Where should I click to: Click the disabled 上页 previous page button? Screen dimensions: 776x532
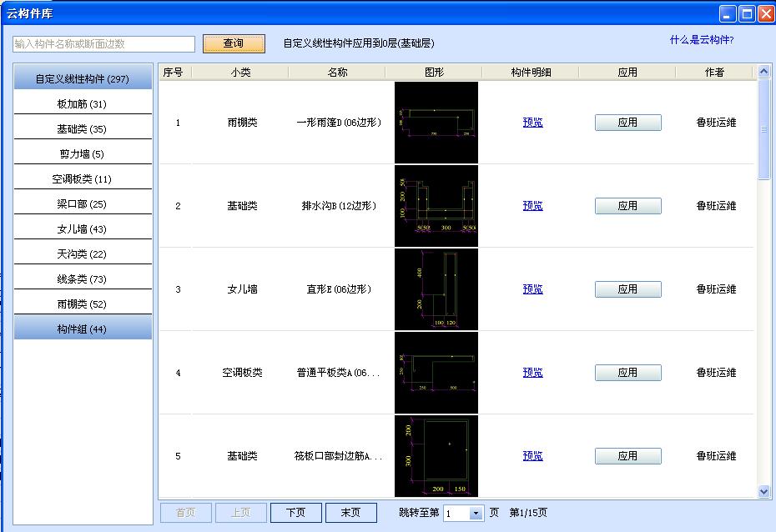pos(241,513)
